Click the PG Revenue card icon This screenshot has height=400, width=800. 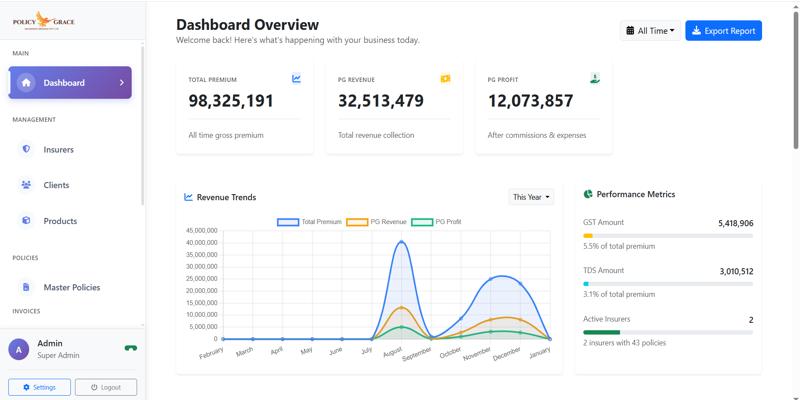(446, 79)
